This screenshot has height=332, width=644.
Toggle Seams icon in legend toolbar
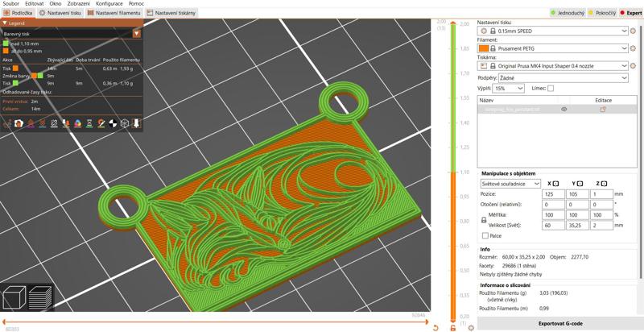(x=54, y=123)
